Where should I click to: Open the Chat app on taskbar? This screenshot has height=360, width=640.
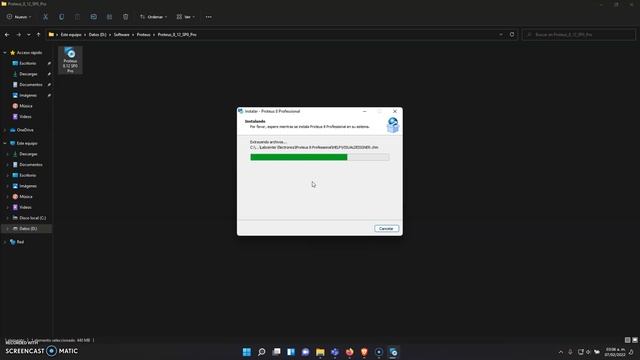(x=306, y=352)
